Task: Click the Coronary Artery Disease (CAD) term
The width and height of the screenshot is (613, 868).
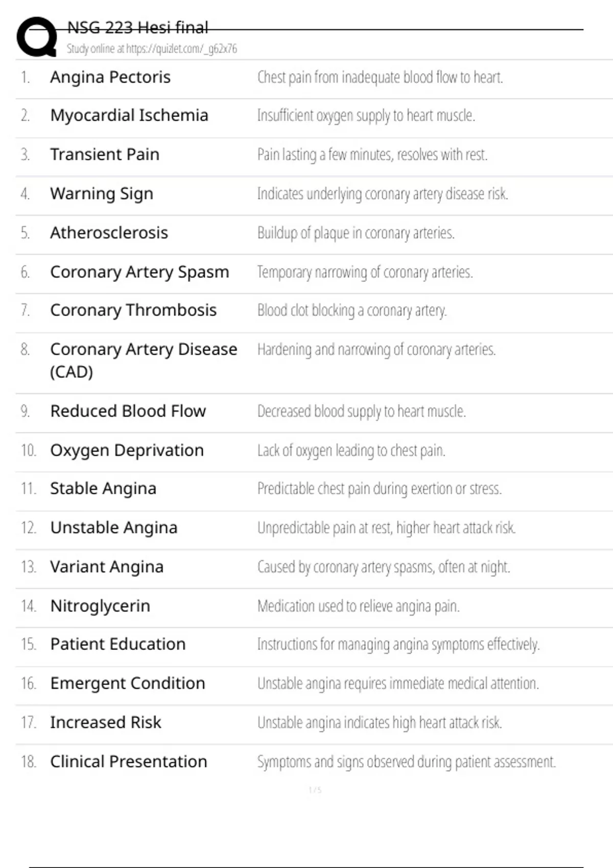Action: 144,360
